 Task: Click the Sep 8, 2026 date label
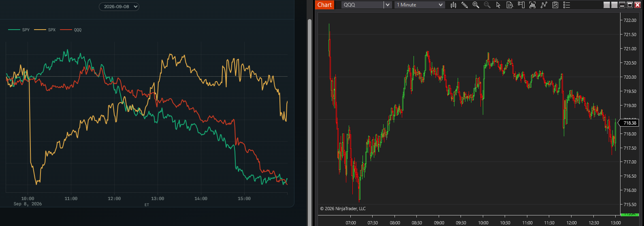point(28,204)
